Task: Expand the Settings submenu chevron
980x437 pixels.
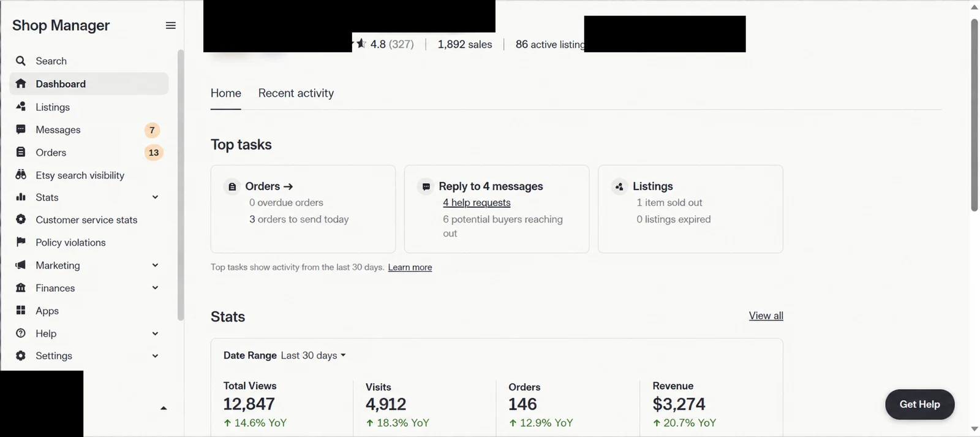Action: tap(155, 355)
